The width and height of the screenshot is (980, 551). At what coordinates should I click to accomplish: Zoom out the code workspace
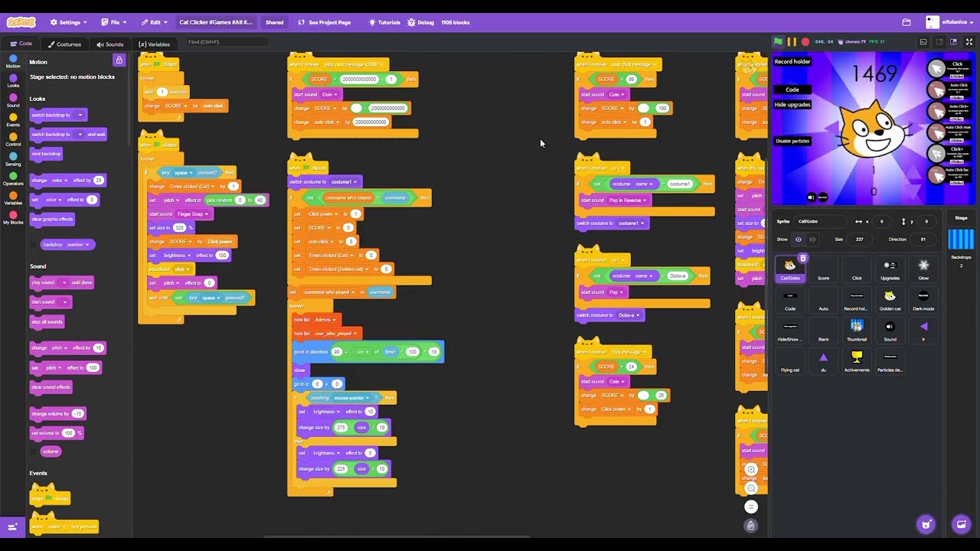[x=751, y=487]
